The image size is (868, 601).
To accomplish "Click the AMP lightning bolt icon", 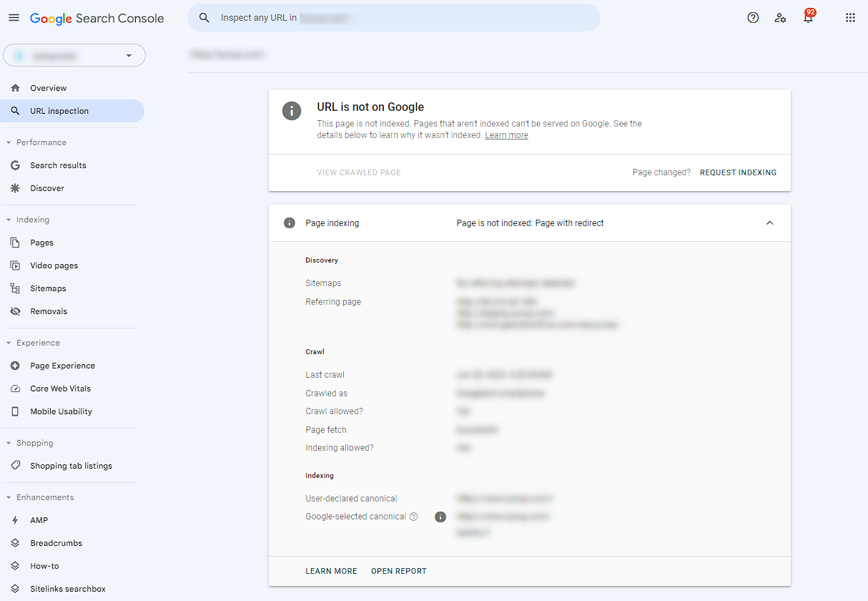I will coord(16,520).
